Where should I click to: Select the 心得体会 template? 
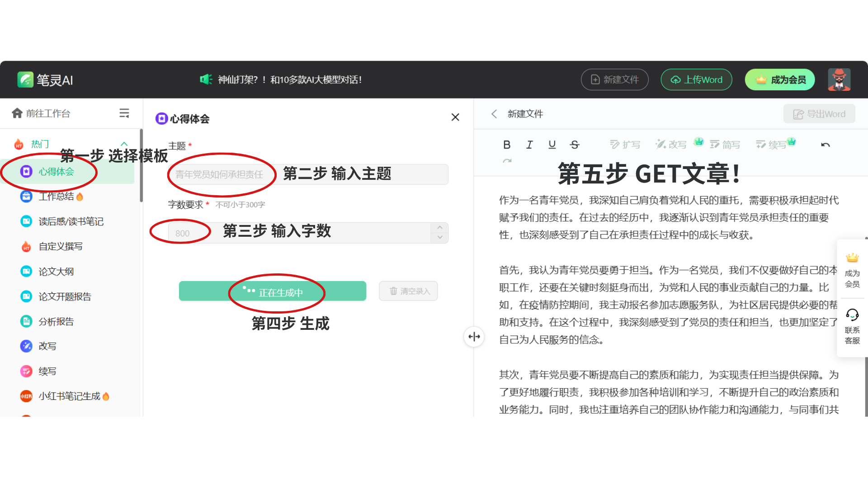[68, 172]
